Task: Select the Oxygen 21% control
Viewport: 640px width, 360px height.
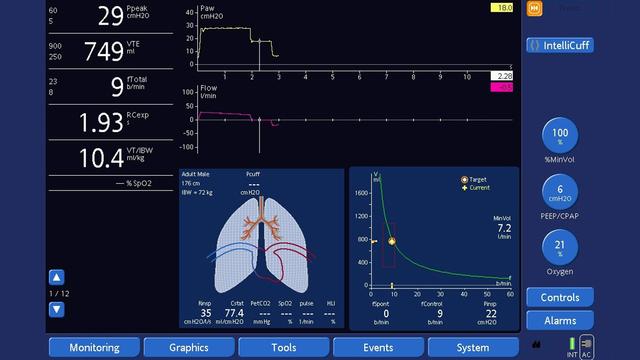Action: coord(560,247)
